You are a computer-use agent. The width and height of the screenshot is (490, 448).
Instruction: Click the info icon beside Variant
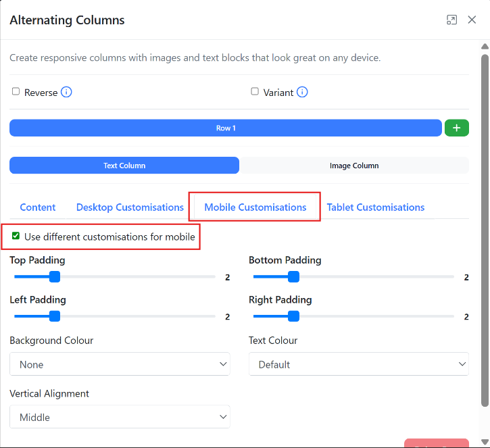click(302, 92)
